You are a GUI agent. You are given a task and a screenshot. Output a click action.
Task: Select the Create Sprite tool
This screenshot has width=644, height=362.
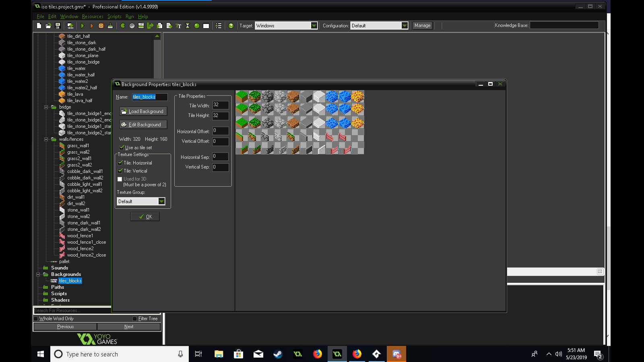[x=123, y=25]
